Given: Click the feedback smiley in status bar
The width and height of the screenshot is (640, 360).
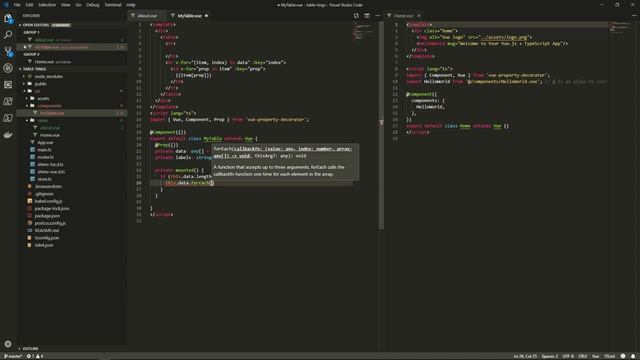Looking at the screenshot, I should coord(623,356).
